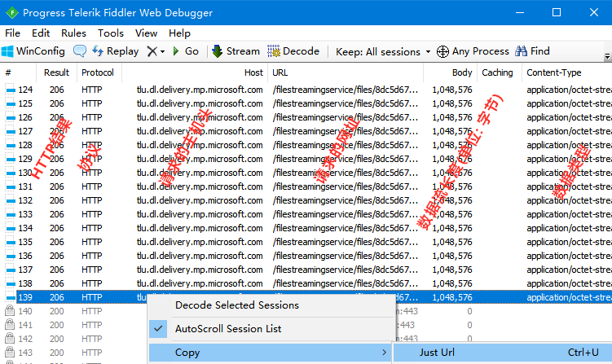Click the 1,048,576 body cell in session 130
The width and height of the screenshot is (612, 364).
(452, 173)
